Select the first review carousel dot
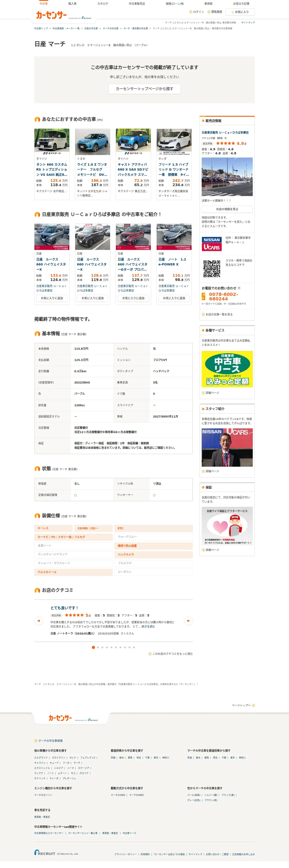Image resolution: width=289 pixels, height=868 pixels. coord(93,647)
